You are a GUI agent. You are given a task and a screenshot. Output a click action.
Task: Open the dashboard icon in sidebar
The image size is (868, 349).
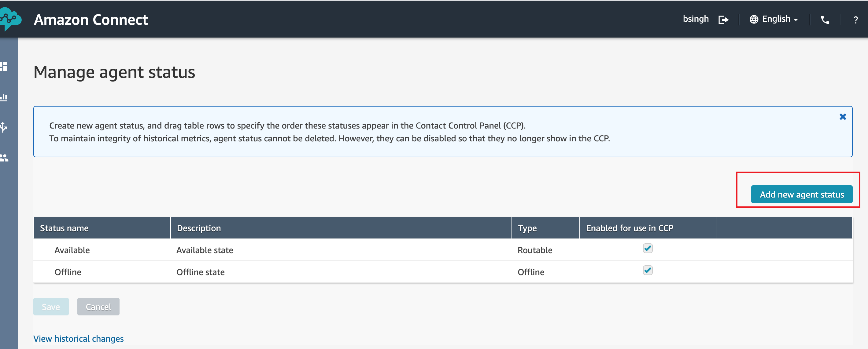click(x=4, y=66)
